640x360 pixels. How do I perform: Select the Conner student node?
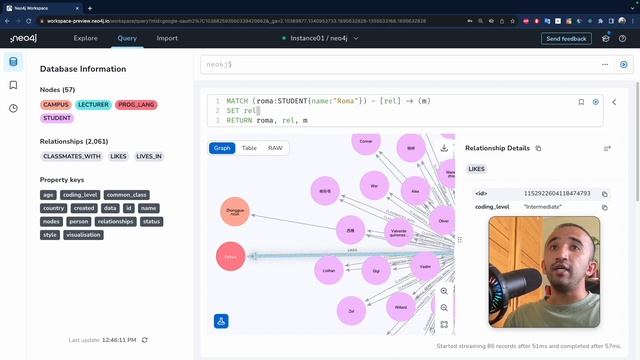click(x=366, y=142)
